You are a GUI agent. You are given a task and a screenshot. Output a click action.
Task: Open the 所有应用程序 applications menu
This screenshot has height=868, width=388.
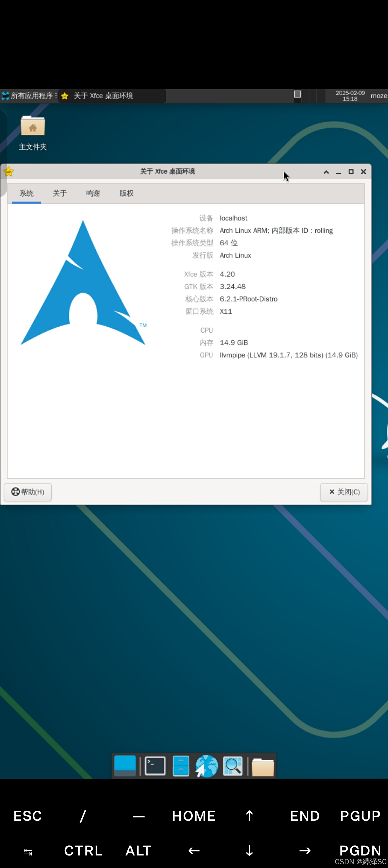click(x=29, y=96)
